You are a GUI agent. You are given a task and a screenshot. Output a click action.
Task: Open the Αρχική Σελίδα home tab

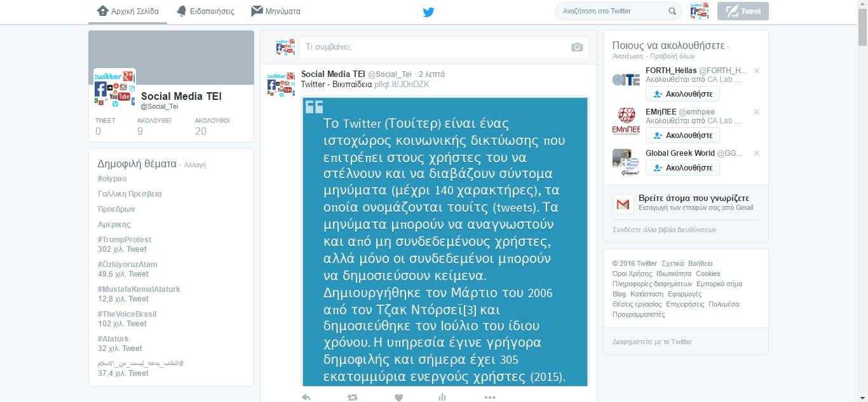[128, 11]
